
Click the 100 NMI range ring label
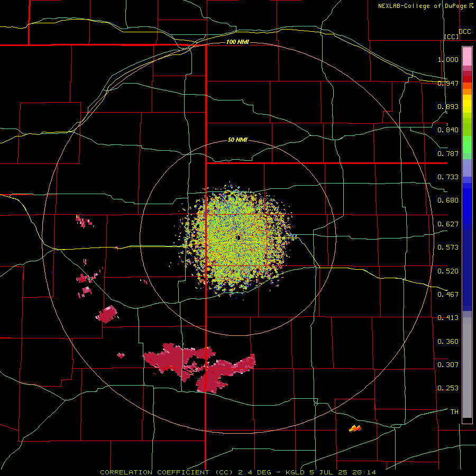click(x=237, y=42)
